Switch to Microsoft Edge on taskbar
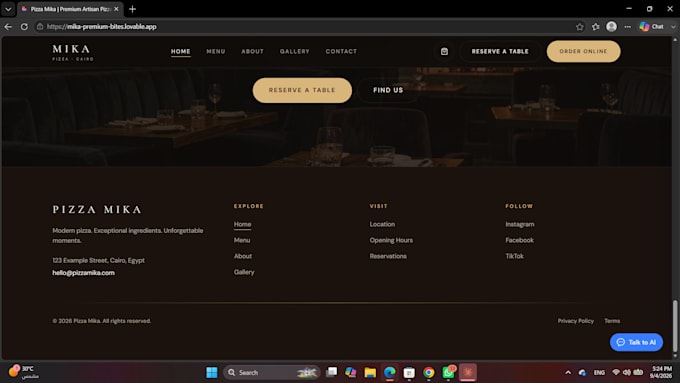Viewport: 680px width, 383px height. [389, 372]
